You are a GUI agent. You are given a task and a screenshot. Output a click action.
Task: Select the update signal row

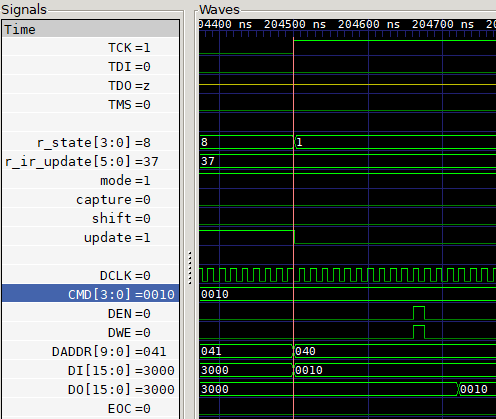(91, 238)
